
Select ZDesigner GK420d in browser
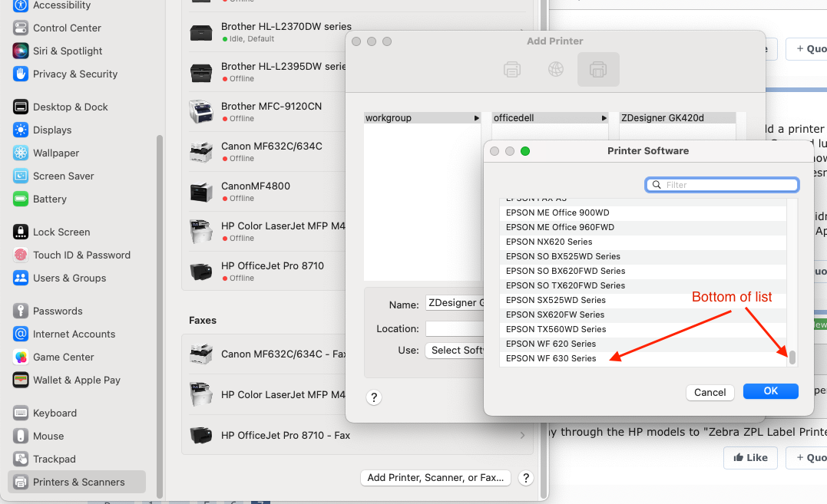tap(677, 118)
